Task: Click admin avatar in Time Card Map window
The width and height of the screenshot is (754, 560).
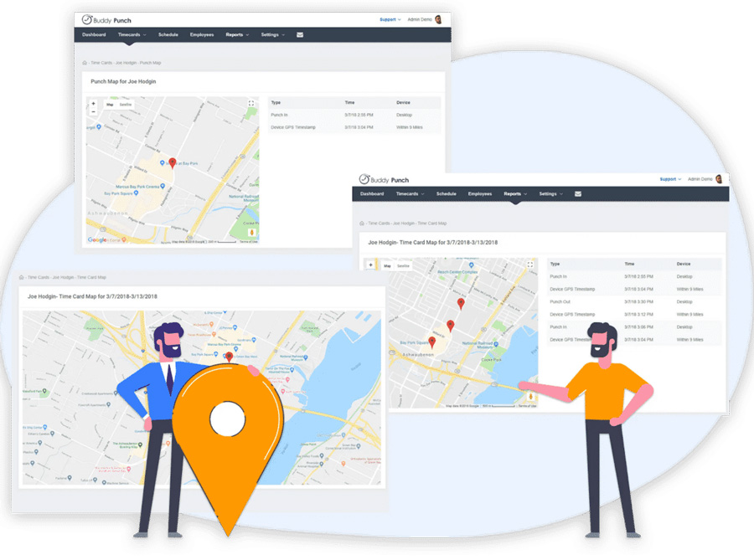Action: (719, 179)
